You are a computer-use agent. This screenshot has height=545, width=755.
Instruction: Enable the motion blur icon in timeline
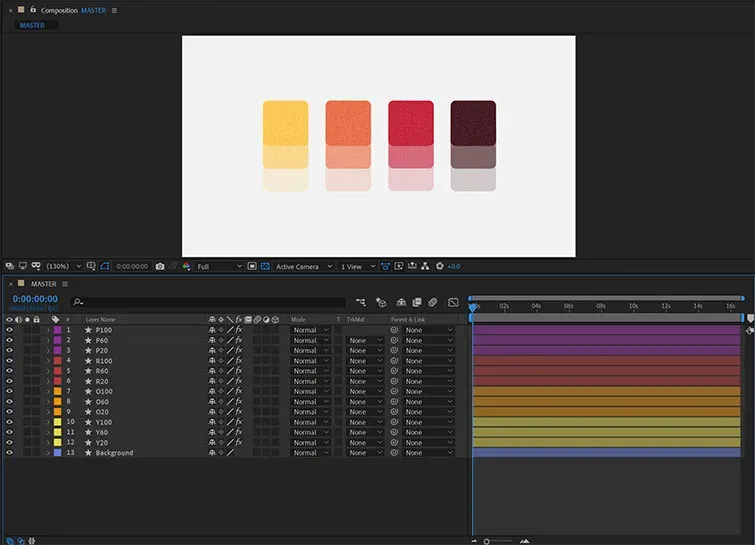[433, 302]
